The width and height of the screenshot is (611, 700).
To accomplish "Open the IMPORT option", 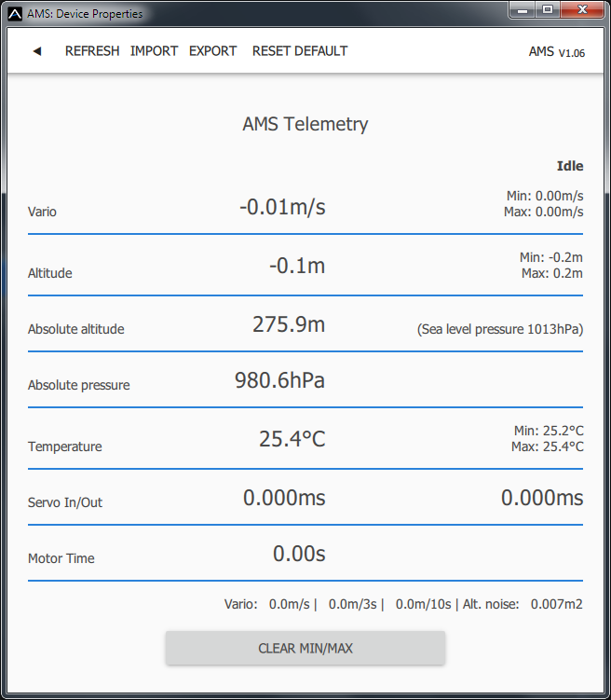I will click(154, 51).
